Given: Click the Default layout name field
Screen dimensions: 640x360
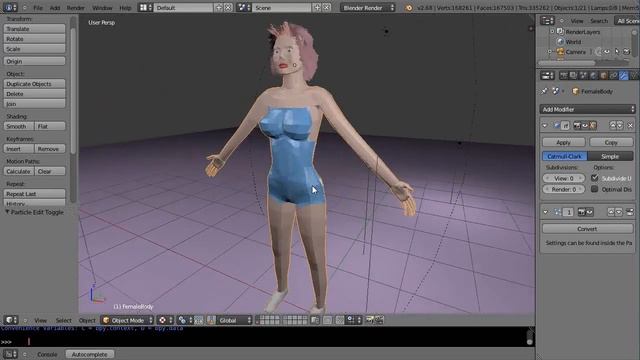Looking at the screenshot, I should tap(184, 8).
